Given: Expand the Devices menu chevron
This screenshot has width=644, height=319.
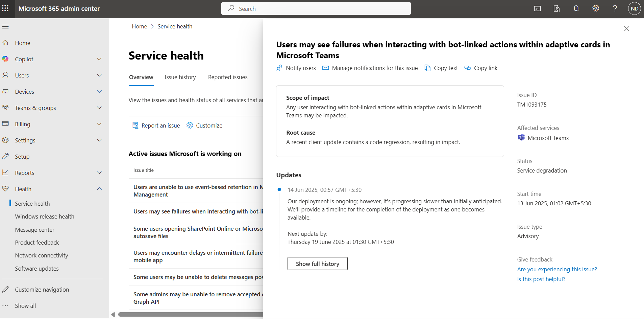Looking at the screenshot, I should pos(99,92).
